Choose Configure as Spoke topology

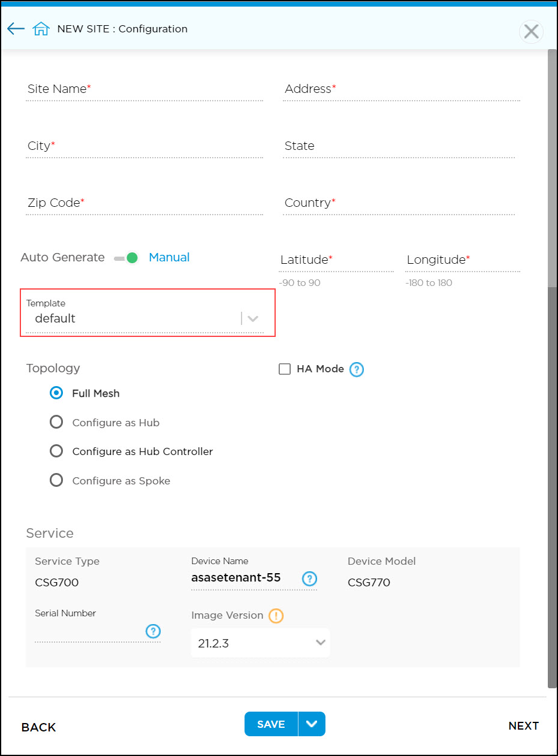pos(56,480)
